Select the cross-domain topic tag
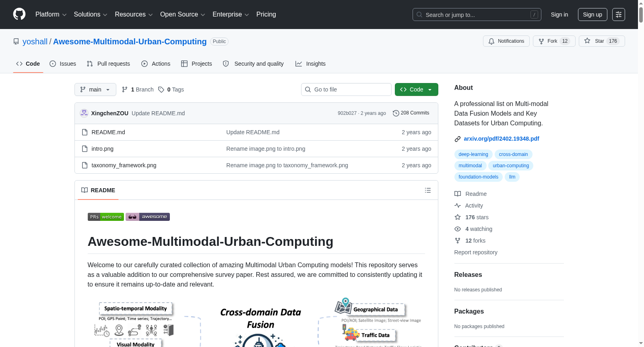This screenshot has width=644, height=347. (514, 154)
